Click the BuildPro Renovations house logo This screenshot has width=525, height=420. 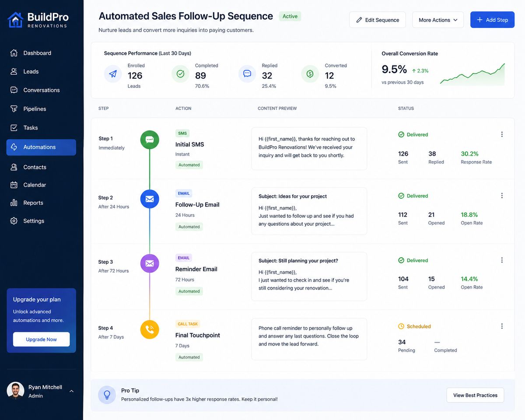15,20
